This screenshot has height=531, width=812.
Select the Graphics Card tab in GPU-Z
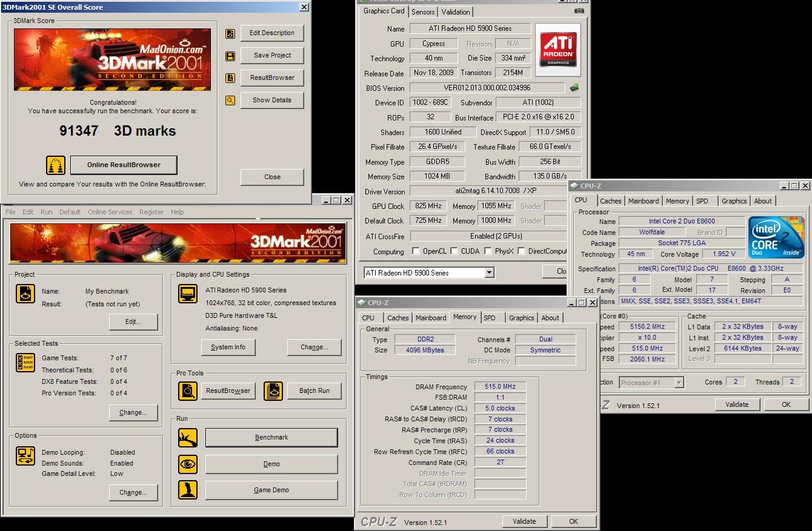click(x=384, y=11)
